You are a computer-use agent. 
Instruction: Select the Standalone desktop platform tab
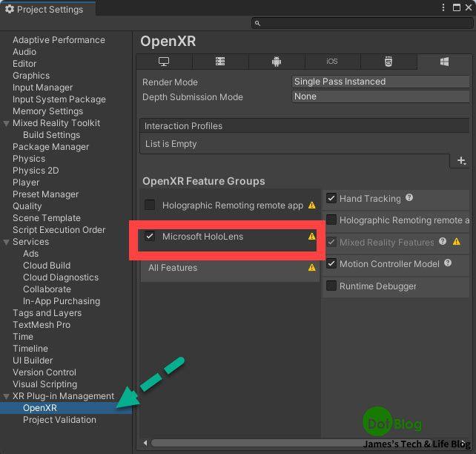(164, 62)
